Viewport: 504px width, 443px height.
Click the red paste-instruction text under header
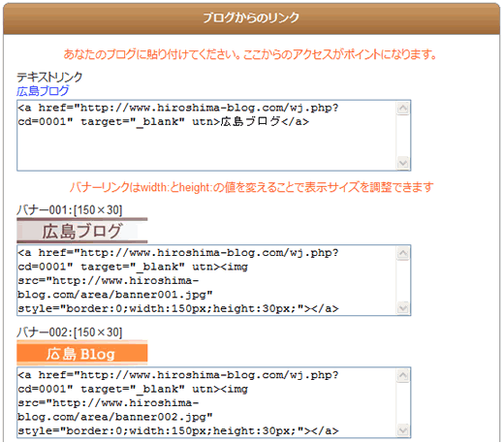[x=250, y=54]
